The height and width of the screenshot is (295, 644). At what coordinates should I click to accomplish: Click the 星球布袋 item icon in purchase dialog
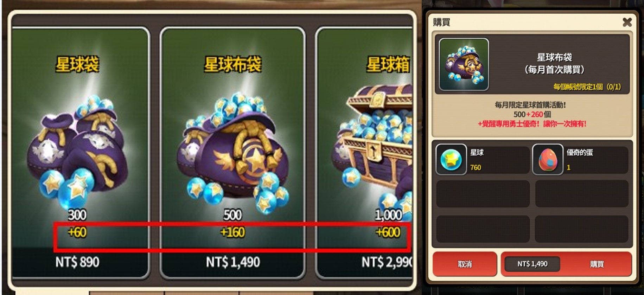(464, 64)
